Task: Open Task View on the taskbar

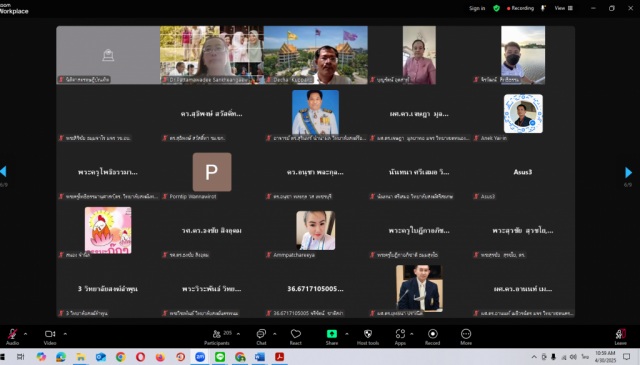Action: coord(20,357)
